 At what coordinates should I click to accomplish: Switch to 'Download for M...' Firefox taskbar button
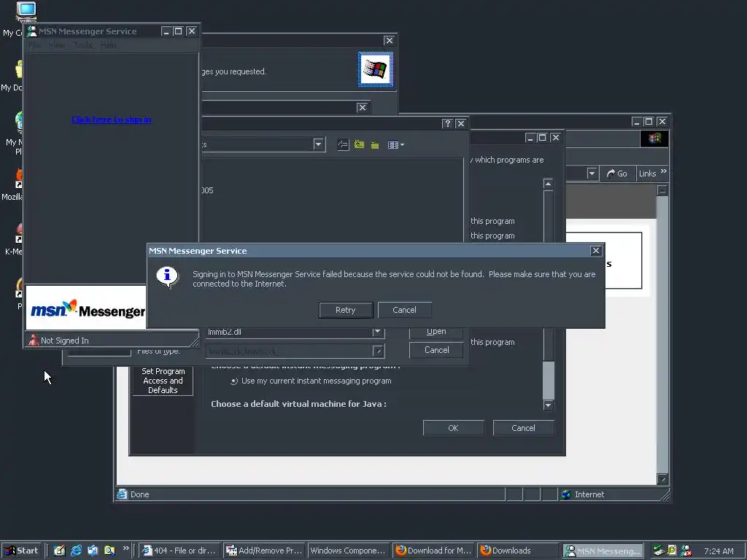pos(433,551)
